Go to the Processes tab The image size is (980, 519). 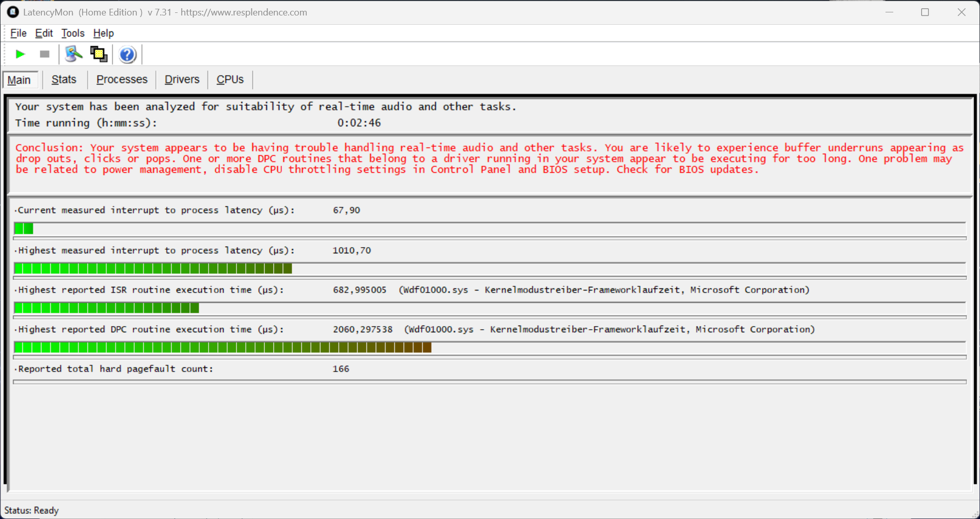(x=122, y=79)
